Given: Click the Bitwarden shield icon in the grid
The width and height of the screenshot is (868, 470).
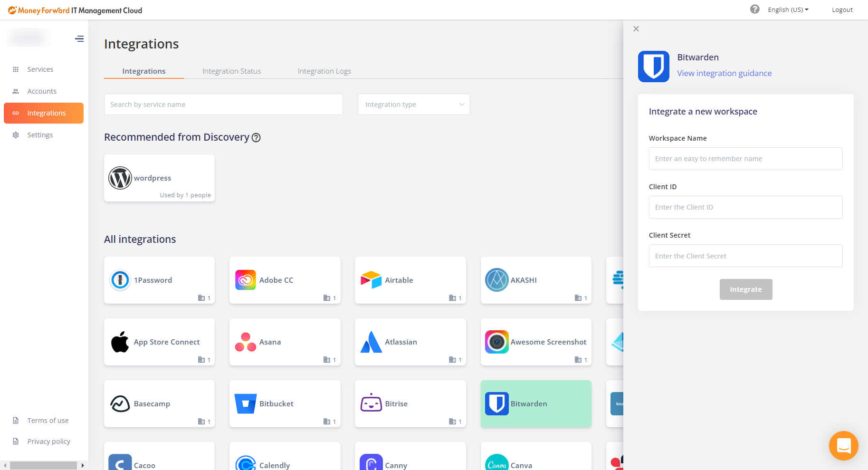Looking at the screenshot, I should (x=497, y=403).
